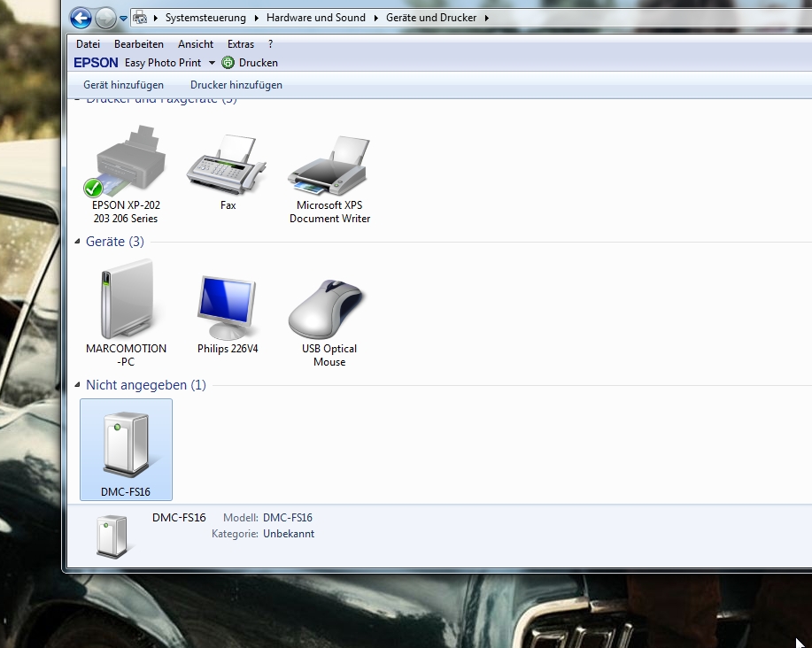Image resolution: width=812 pixels, height=648 pixels.
Task: Click the DMC-FS16 icon in details pane
Action: 112,536
